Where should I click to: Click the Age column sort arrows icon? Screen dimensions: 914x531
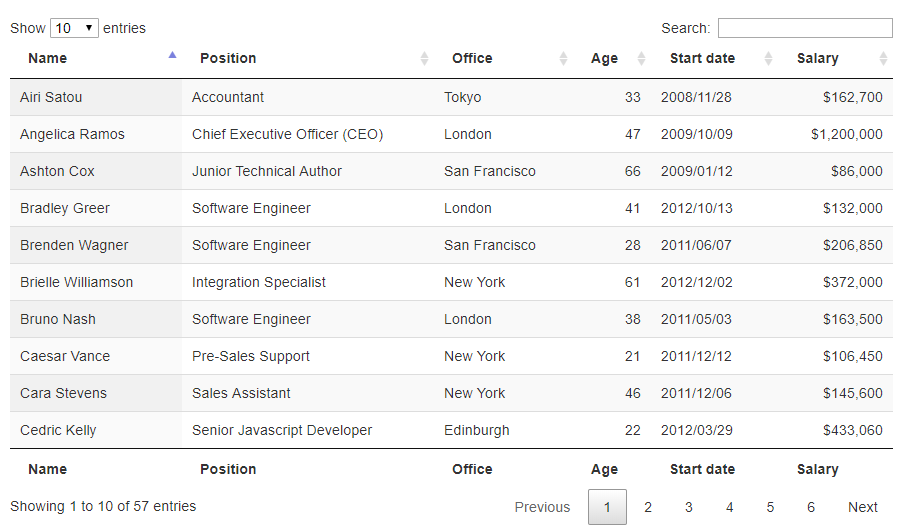[x=641, y=58]
